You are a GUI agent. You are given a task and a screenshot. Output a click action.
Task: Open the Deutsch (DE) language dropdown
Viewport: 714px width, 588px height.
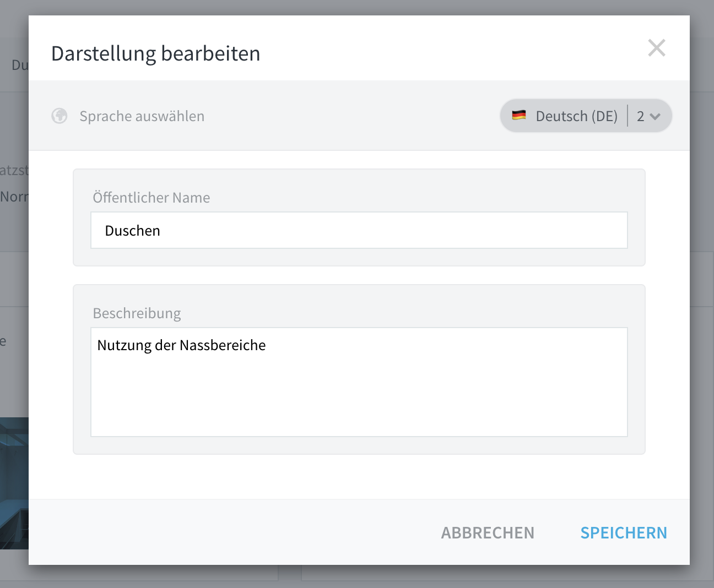pyautogui.click(x=586, y=116)
